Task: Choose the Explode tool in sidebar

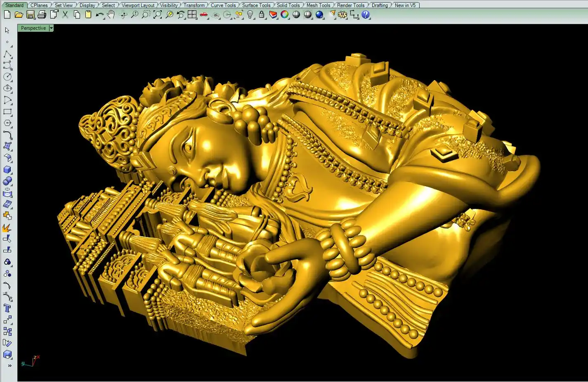Action: pos(7,228)
